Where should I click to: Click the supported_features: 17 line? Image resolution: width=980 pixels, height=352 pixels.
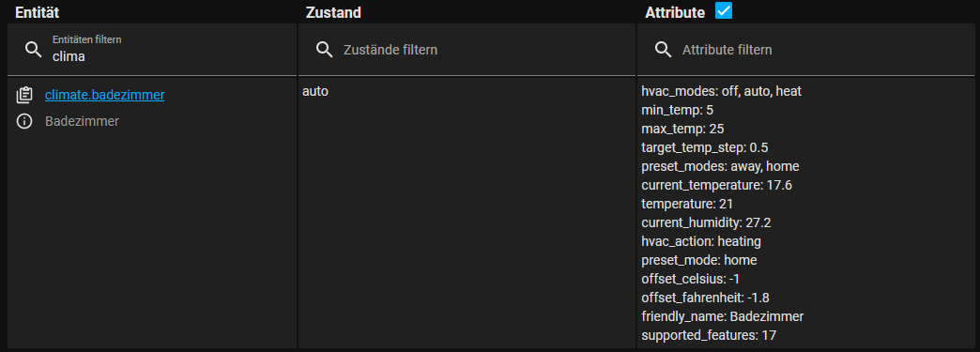click(x=709, y=335)
